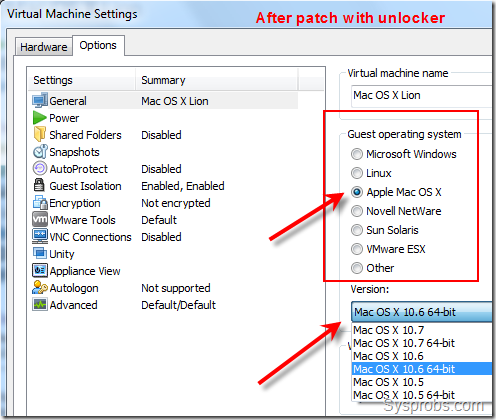Select the Advanced row label
Viewport: 496px width, 420px height.
[73, 305]
